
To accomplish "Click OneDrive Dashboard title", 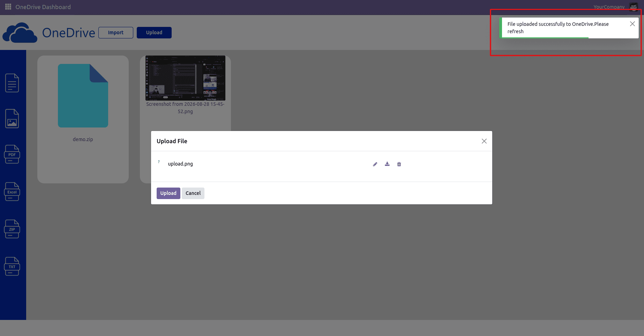I will point(43,7).
